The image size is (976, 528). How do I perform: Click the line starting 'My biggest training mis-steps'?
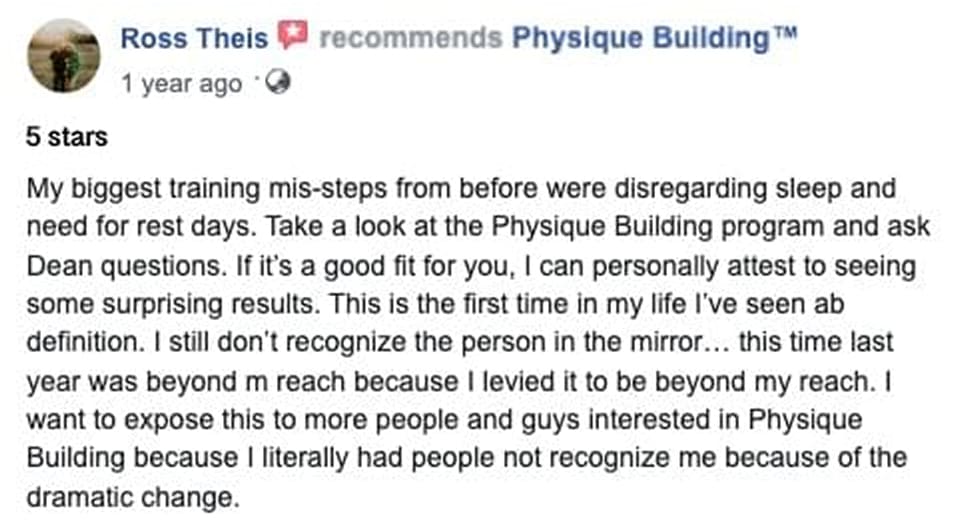click(x=461, y=189)
